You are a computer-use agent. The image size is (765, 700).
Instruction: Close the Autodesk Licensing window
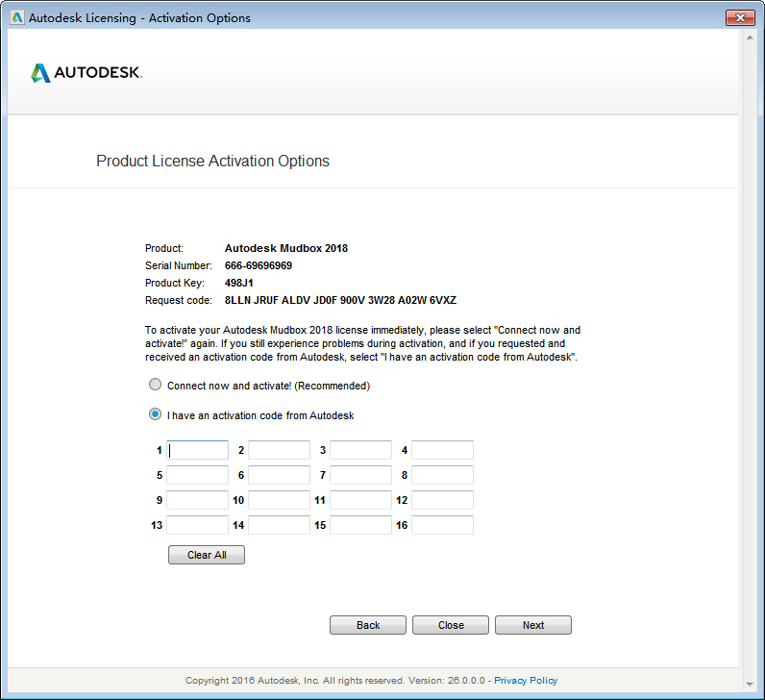click(x=740, y=17)
